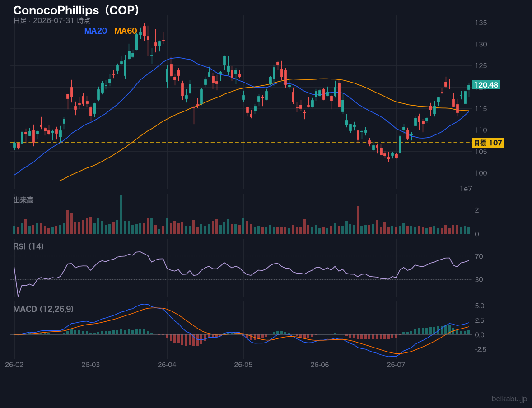Click the 110 price axis label

pos(481,130)
